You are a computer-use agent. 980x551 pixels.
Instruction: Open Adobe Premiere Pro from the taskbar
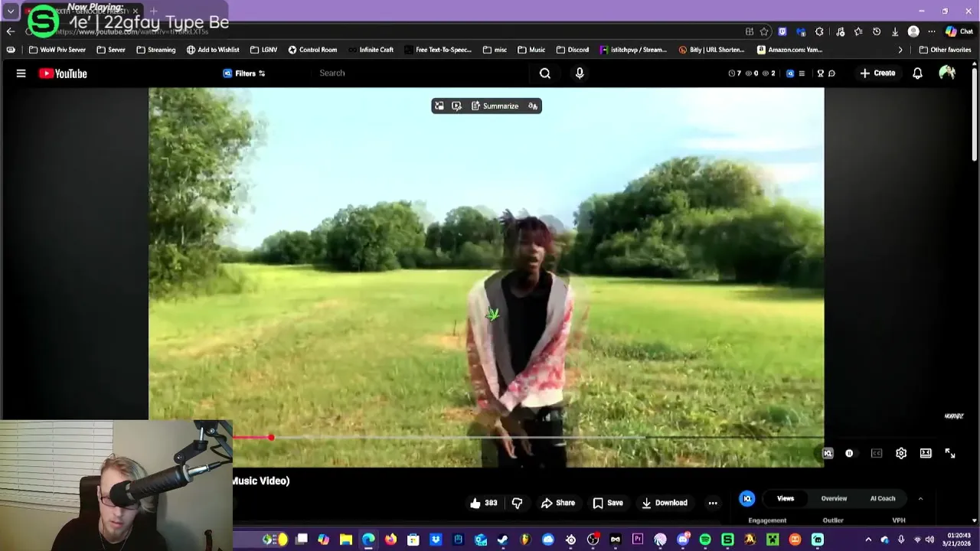coord(638,540)
